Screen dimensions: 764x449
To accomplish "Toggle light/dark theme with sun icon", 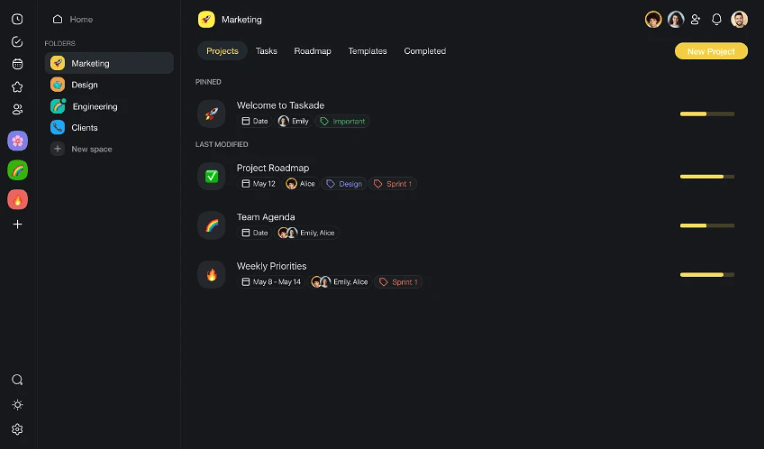I will (x=17, y=405).
